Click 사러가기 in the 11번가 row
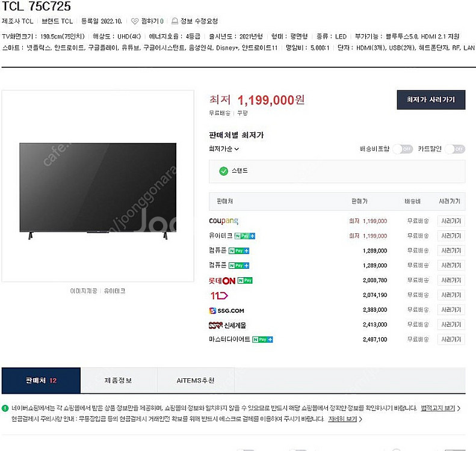Viewport: 476px width, 451px height. click(451, 295)
